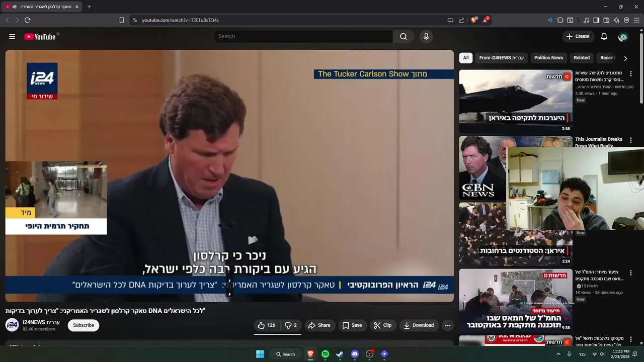Click the browser forward arrow
Screen dimensions: 644x362
17,20
